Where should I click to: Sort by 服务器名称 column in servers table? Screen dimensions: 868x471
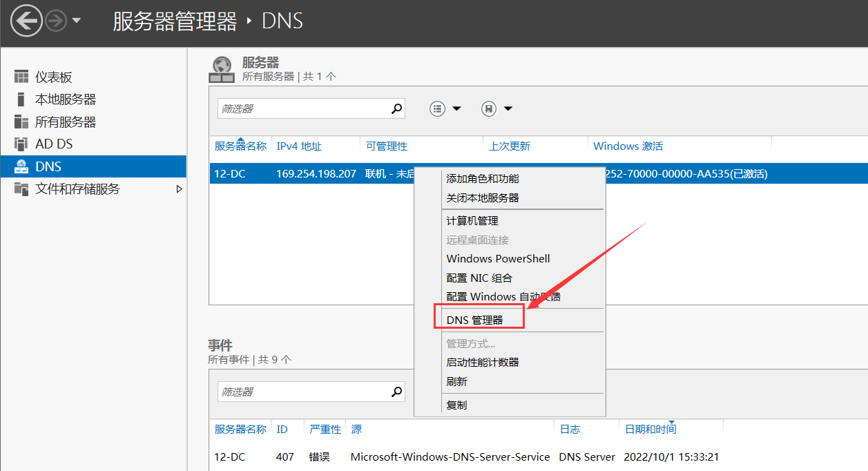tap(240, 146)
